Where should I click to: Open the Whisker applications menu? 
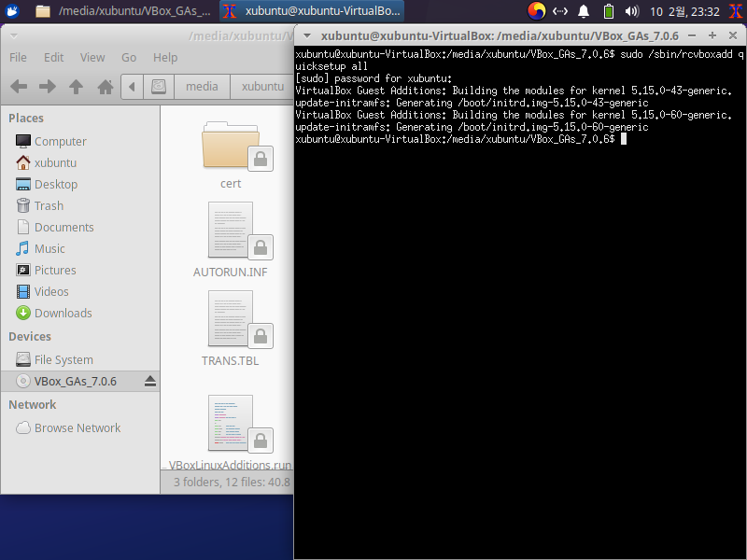point(12,10)
